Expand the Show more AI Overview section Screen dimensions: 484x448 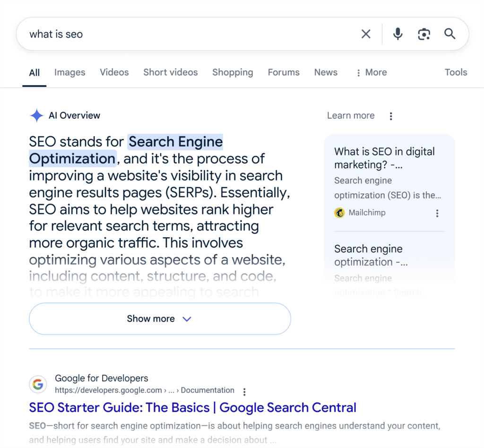coord(160,319)
